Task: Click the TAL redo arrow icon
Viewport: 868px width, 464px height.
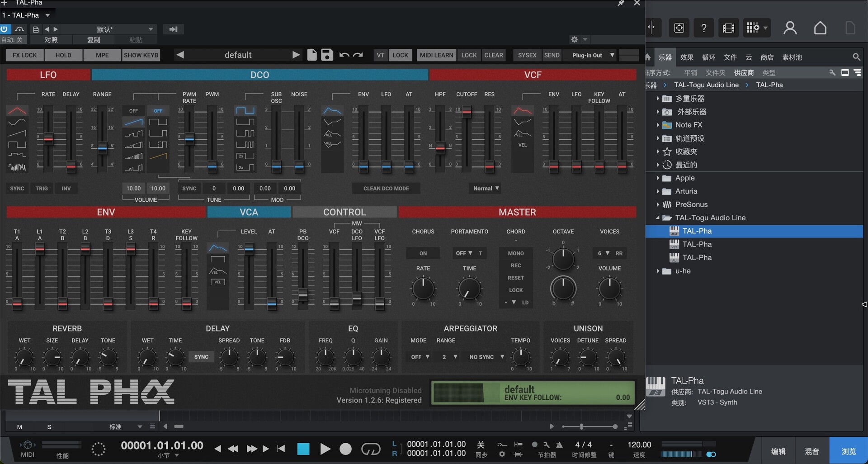Action: (358, 55)
